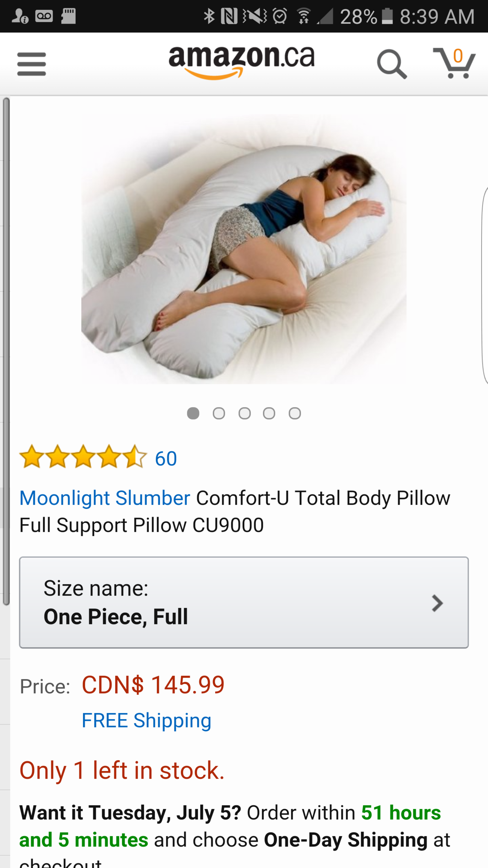Select the fifth image carousel dot
Viewport: 488px width, 868px height.
[295, 413]
